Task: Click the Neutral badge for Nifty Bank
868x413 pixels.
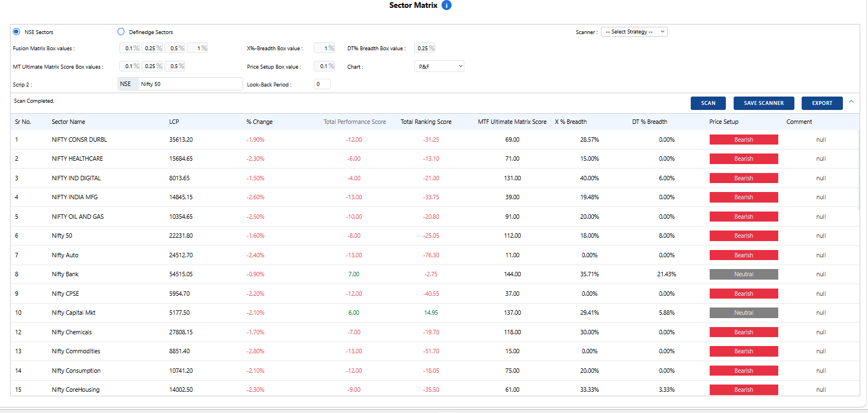Action: coord(744,274)
